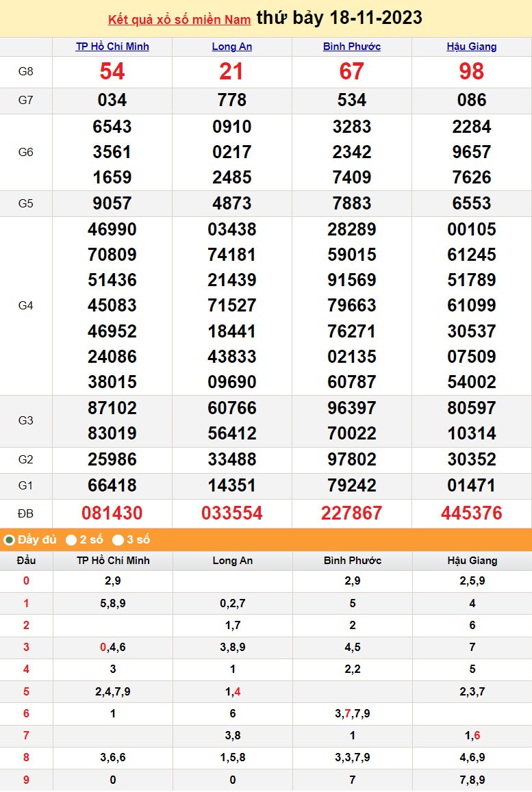Choose the "3 số" radio option
532x792 pixels.
tap(118, 540)
